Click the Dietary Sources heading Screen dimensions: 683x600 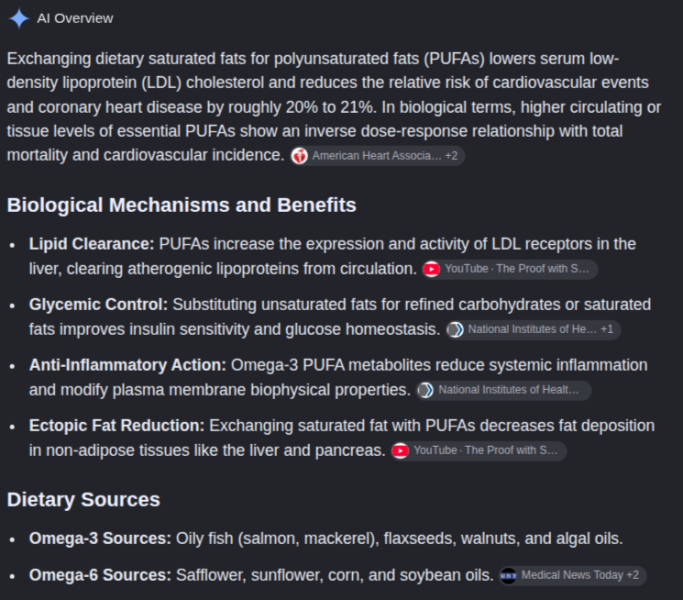click(84, 500)
